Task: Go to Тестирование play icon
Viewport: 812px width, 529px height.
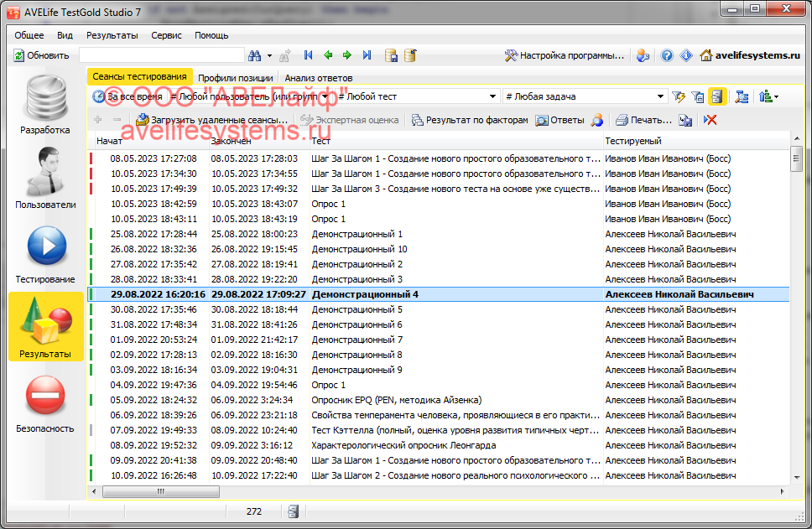Action: (x=45, y=253)
